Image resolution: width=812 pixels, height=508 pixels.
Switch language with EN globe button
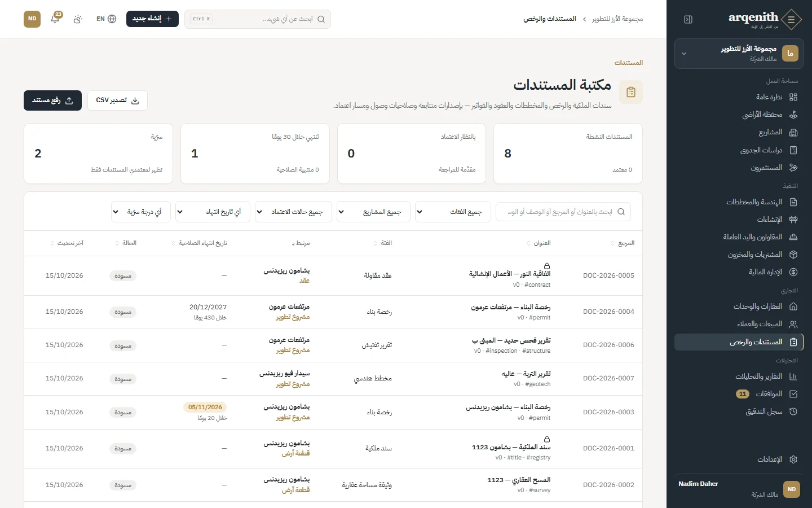(x=106, y=19)
